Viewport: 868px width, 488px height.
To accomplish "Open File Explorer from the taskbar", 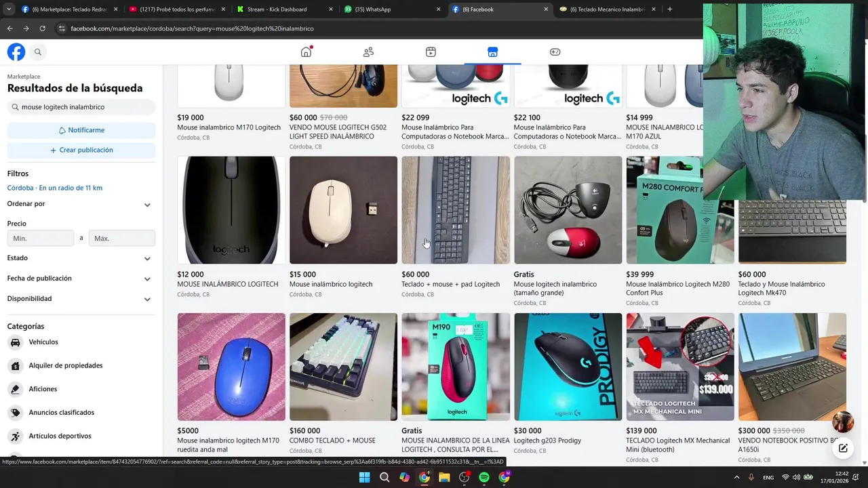I will click(x=444, y=477).
